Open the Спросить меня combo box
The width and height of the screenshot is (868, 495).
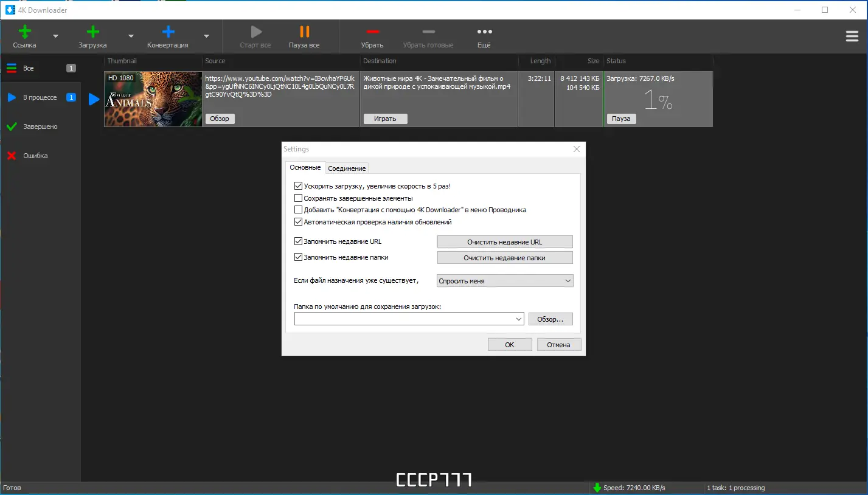click(505, 281)
